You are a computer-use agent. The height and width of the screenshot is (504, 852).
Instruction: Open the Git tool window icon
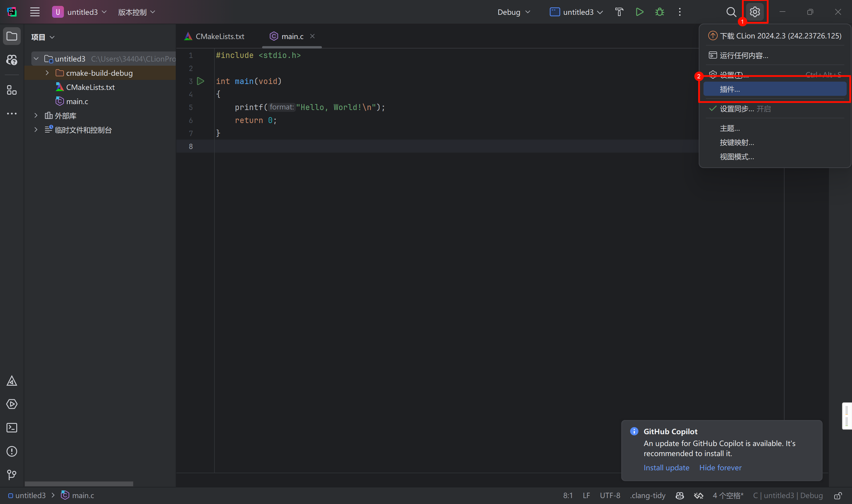point(12,475)
